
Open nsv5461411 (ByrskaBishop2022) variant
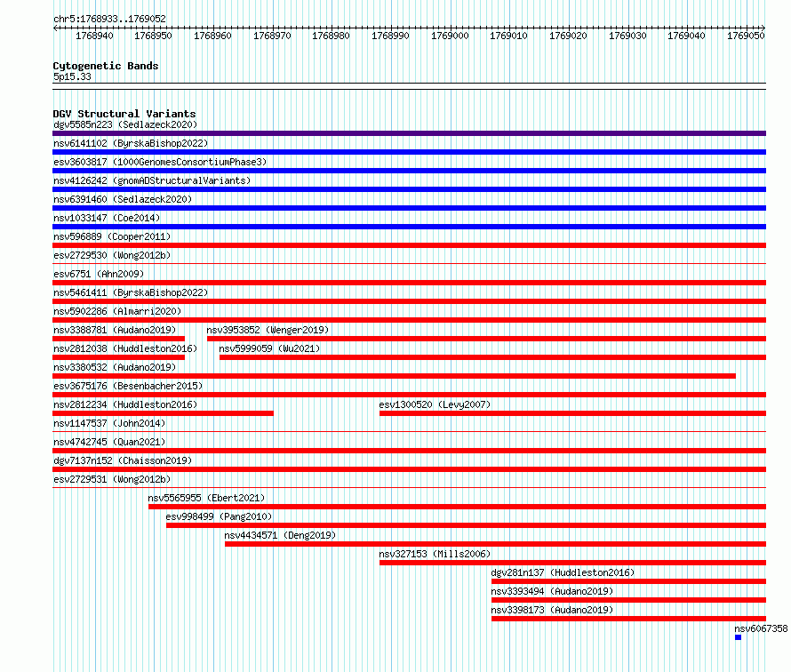tap(131, 292)
